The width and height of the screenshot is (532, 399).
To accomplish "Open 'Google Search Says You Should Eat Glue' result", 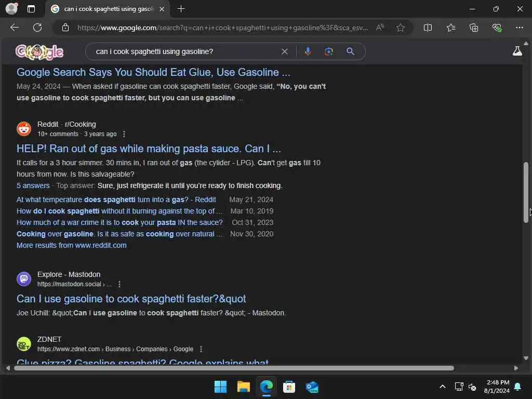I will 153,72.
